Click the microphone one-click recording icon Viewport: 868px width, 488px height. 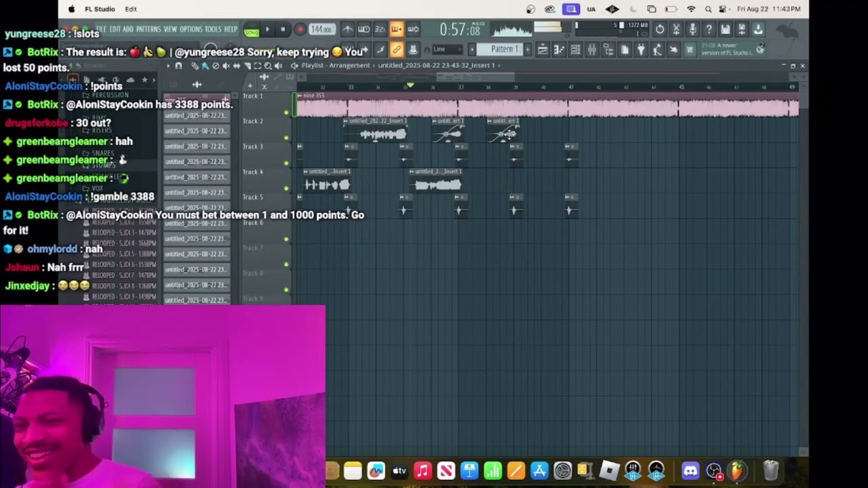692,29
